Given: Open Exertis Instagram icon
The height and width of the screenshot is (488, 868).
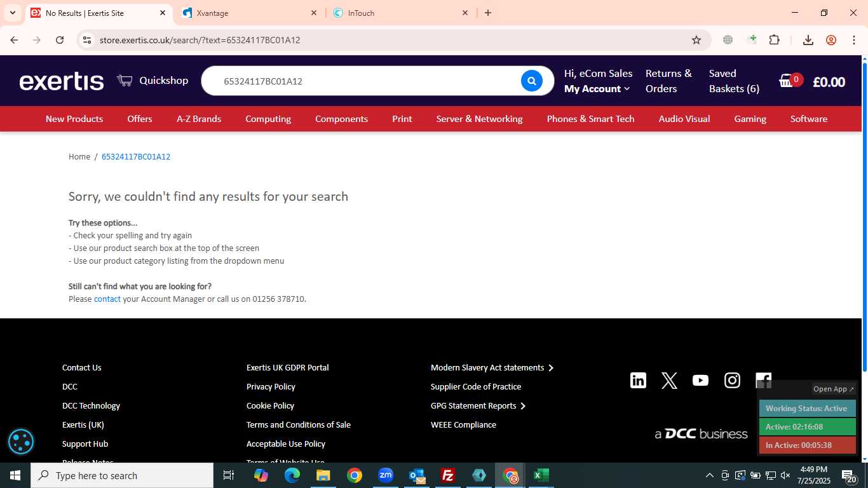Looking at the screenshot, I should coord(732,380).
